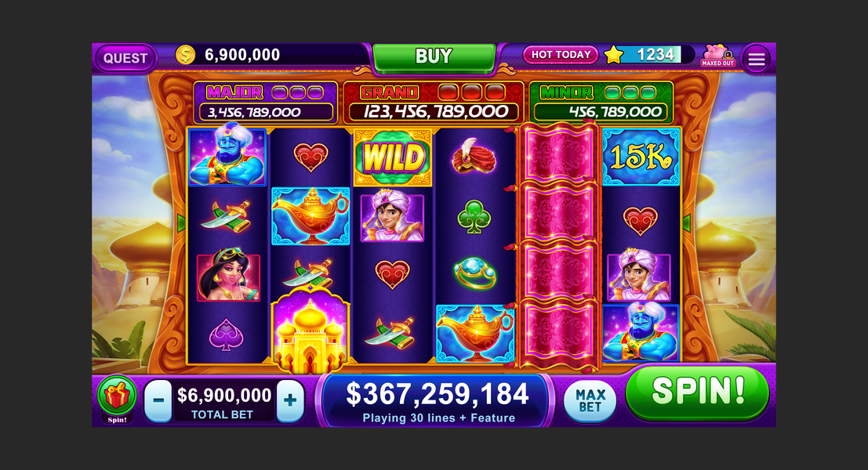Click the gold coin balance icon
Image resolution: width=868 pixels, height=470 pixels.
(186, 55)
